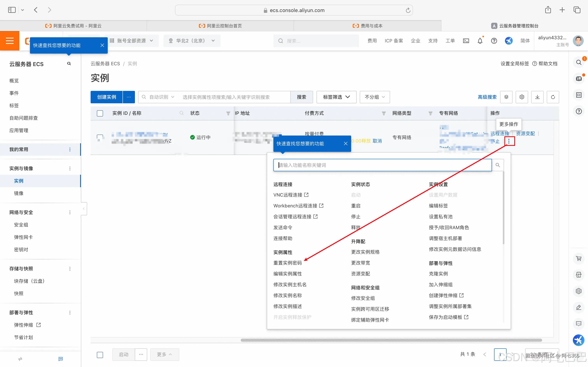The height and width of the screenshot is (367, 588).
Task: Open the 不分组 grouping dropdown
Action: tap(374, 97)
